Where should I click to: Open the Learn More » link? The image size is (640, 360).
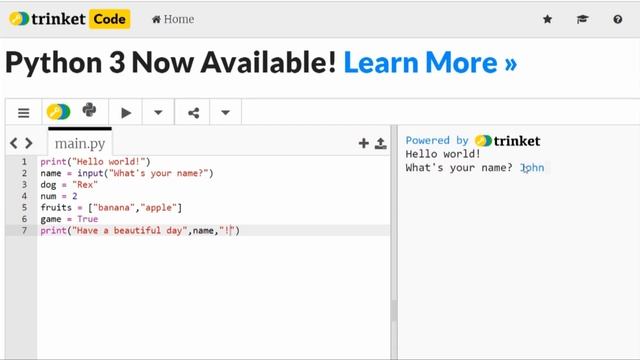point(430,62)
